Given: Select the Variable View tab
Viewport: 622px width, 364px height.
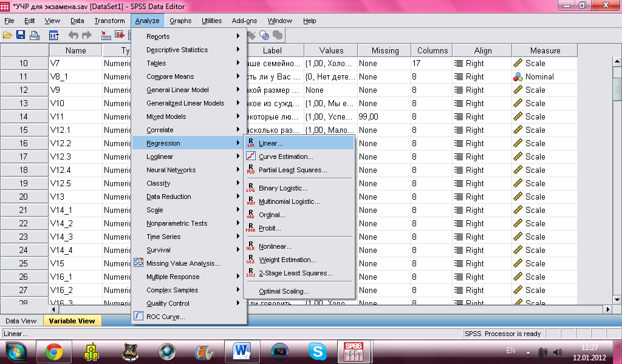Looking at the screenshot, I should pos(72,321).
